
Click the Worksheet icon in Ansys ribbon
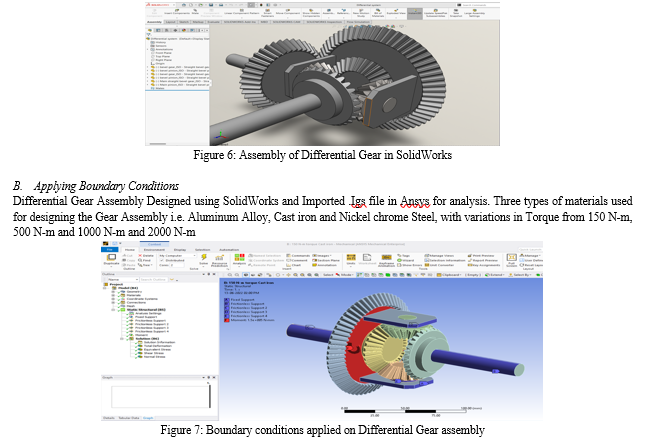click(x=367, y=259)
